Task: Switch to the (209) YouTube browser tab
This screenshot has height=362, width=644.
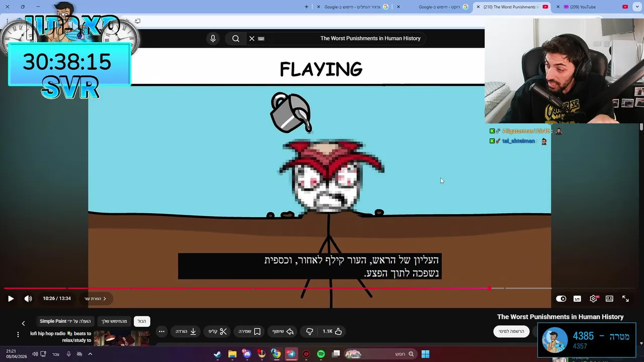Action: point(594,7)
